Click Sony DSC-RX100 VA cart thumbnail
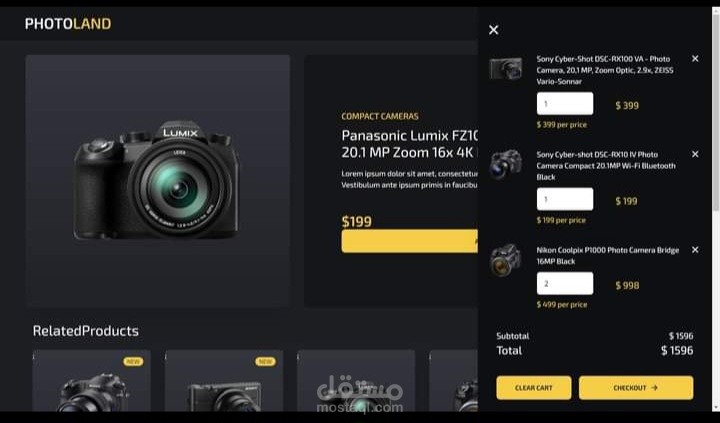 coord(505,68)
